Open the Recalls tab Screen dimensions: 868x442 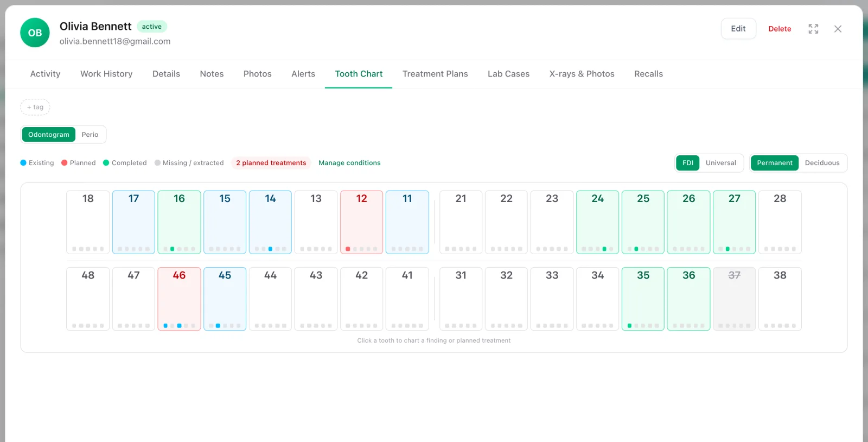coord(648,74)
